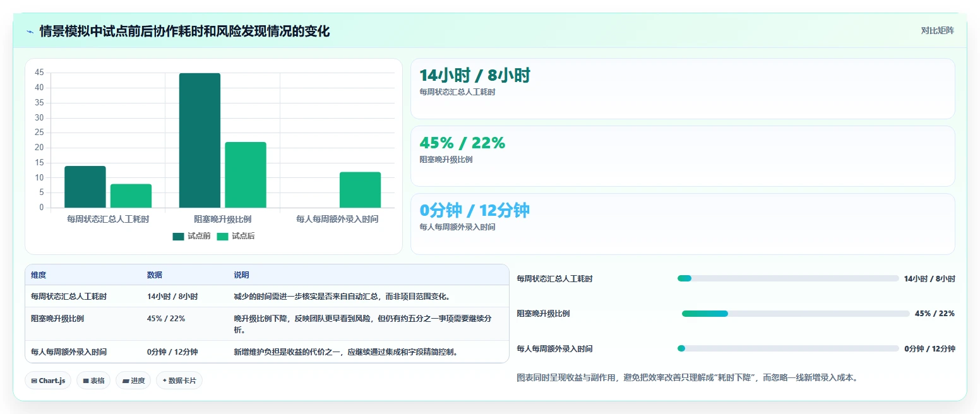The image size is (980, 414).
Task: Click the icon in the Chart.js tag
Action: [x=34, y=381]
